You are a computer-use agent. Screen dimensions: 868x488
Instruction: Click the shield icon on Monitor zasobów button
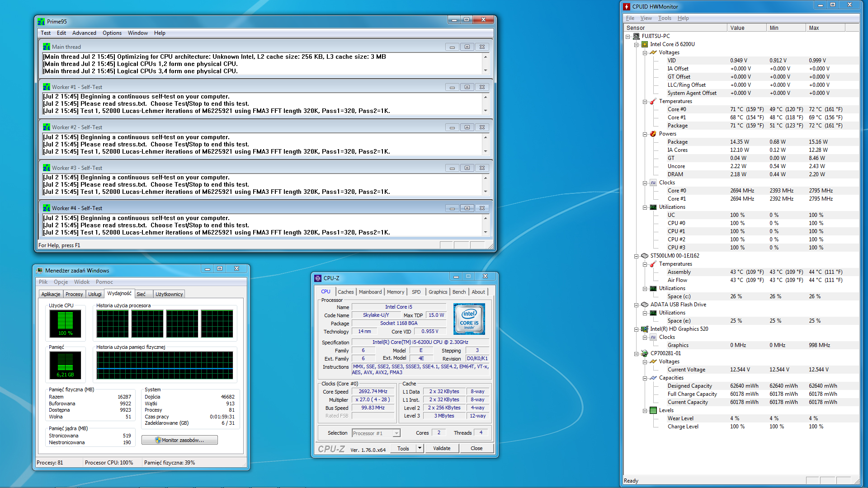click(158, 440)
